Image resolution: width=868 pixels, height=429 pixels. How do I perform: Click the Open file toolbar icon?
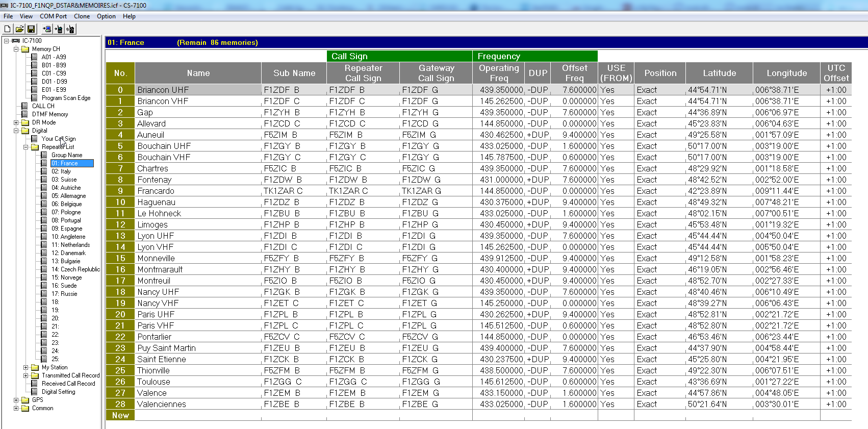click(x=19, y=29)
